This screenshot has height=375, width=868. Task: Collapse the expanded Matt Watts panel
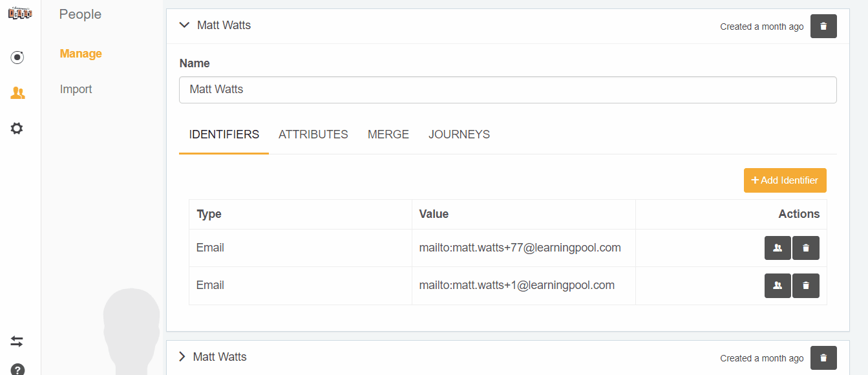(x=185, y=25)
